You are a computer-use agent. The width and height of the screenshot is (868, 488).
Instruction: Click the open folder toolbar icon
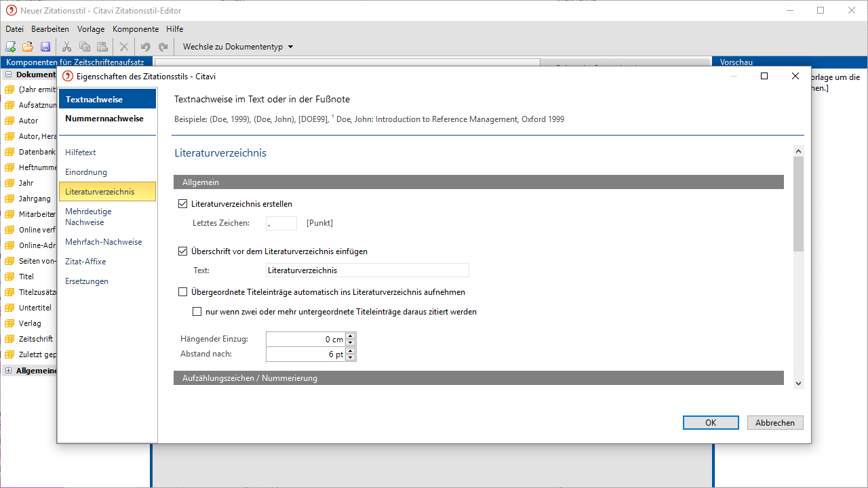(x=28, y=47)
